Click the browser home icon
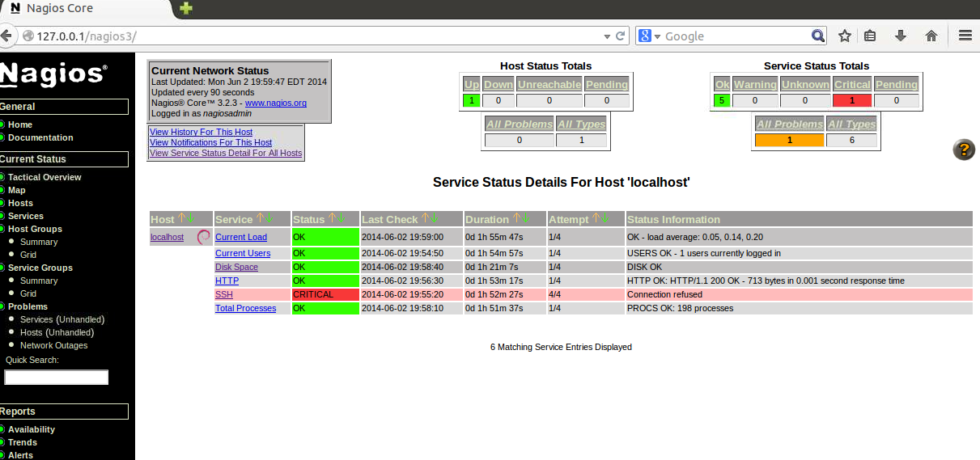Screen dimensions: 980x460 click(x=931, y=36)
